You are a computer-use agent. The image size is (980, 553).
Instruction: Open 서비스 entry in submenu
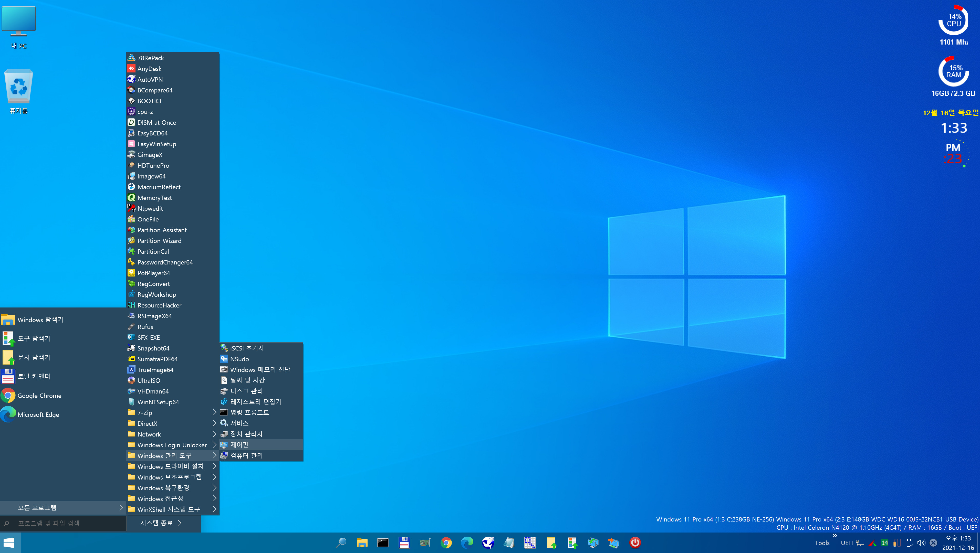(261, 423)
